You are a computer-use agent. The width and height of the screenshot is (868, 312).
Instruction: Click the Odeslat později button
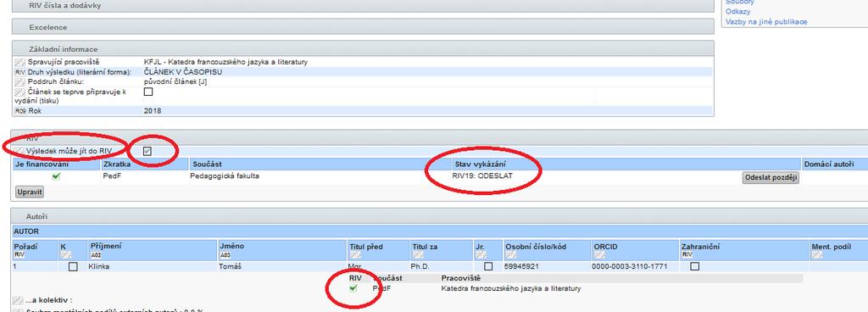pos(771,177)
